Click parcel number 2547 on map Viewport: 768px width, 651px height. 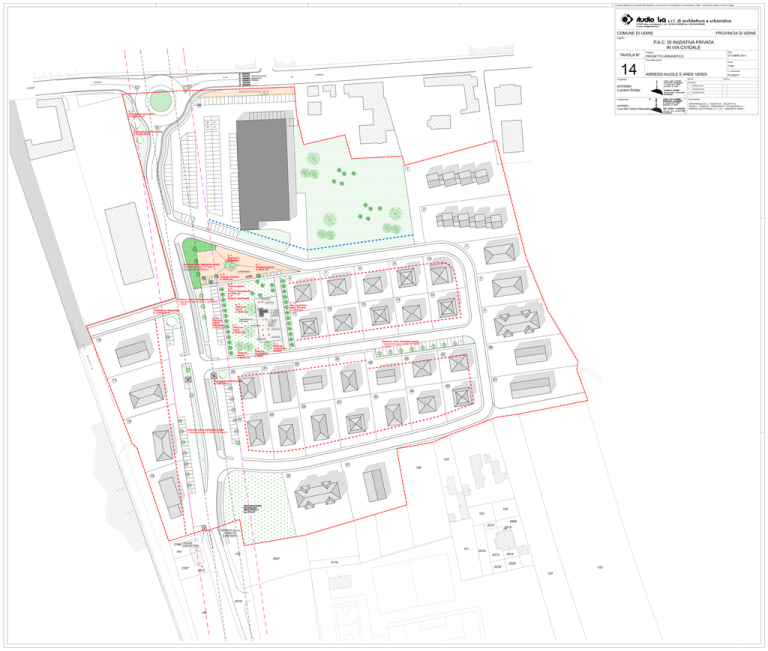(276, 558)
